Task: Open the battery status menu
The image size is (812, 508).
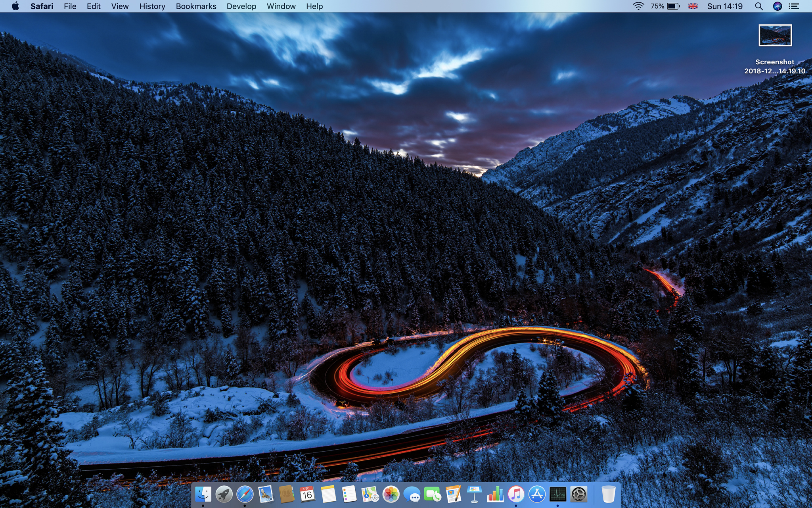Action: coord(673,6)
